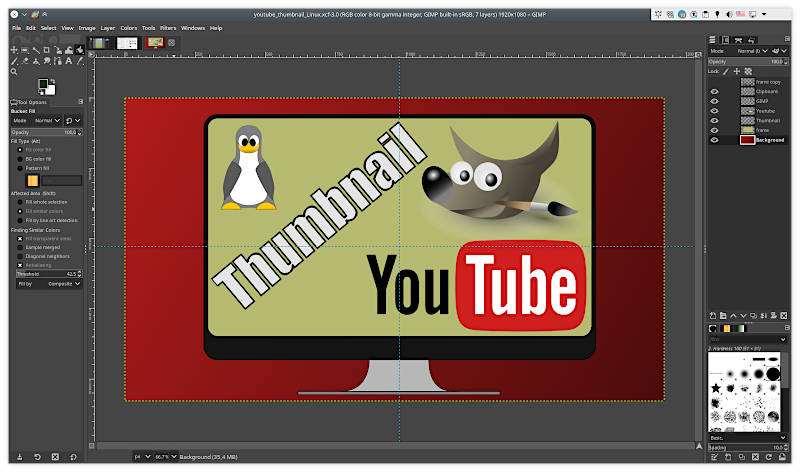The image size is (800, 472).
Task: Open the File menu
Action: (x=16, y=28)
